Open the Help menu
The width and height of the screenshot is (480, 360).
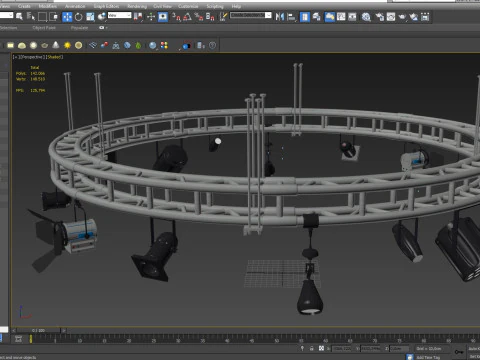[x=236, y=6]
